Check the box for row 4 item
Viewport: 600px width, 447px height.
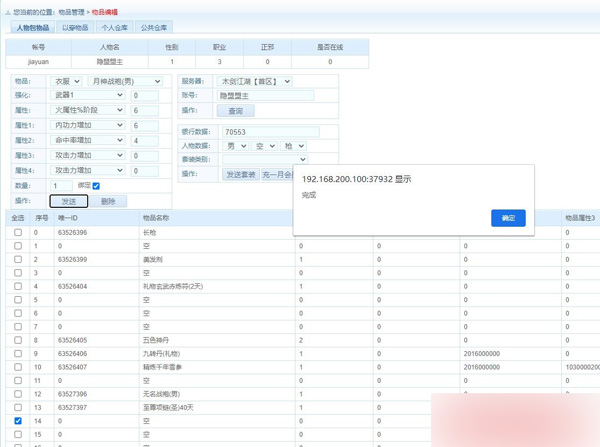tap(18, 286)
